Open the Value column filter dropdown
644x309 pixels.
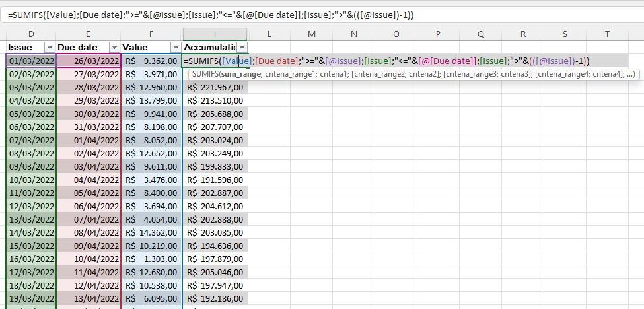click(x=176, y=48)
